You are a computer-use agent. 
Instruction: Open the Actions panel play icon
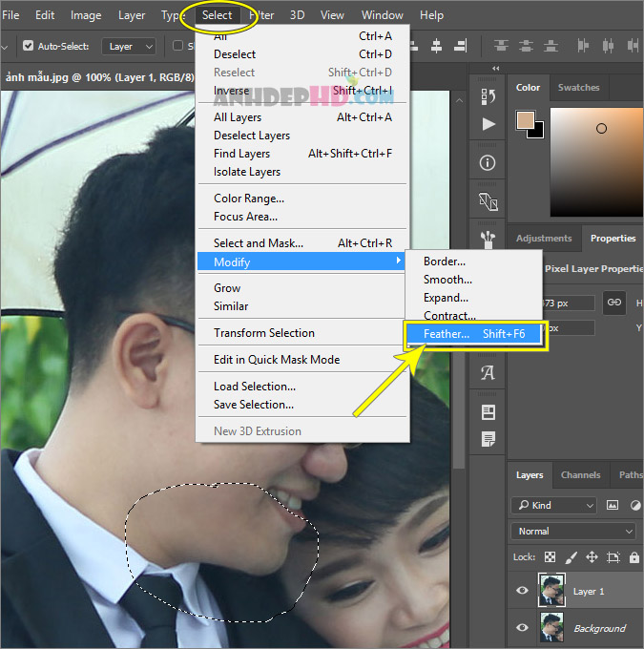488,124
